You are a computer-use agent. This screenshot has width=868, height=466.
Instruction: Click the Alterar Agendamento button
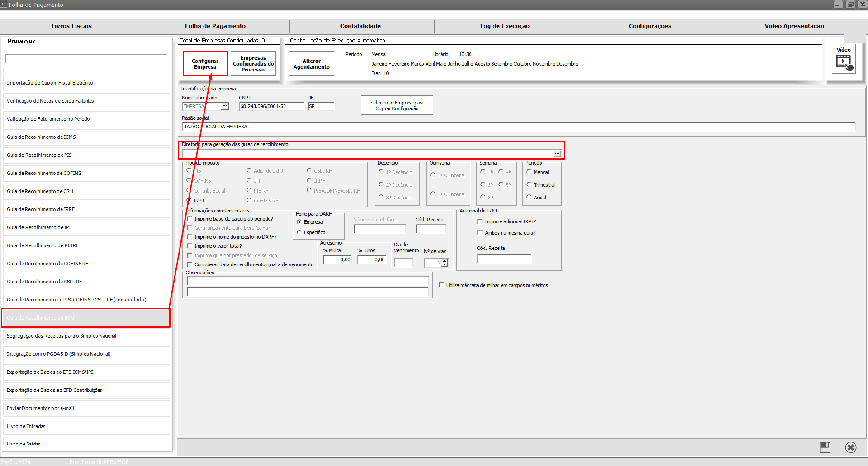click(x=312, y=64)
